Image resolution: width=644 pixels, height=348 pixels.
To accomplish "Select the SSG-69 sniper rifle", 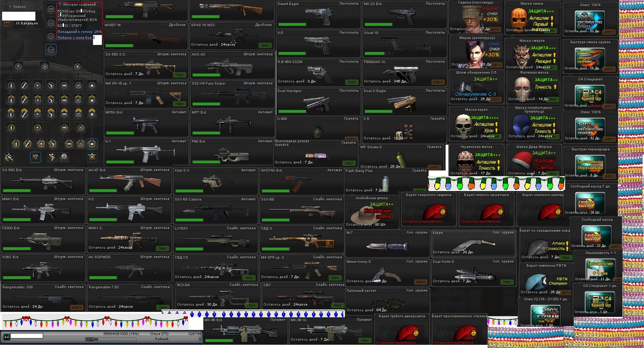I will [x=301, y=210].
